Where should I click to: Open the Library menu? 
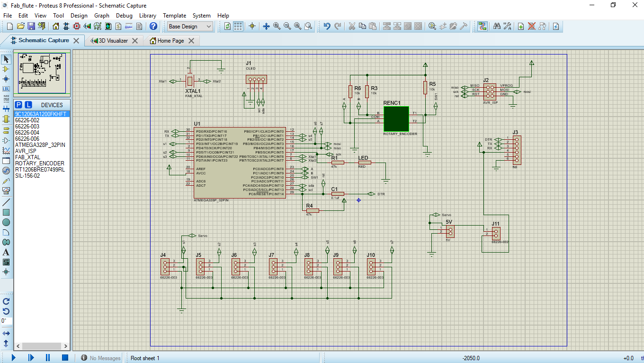tap(148, 16)
